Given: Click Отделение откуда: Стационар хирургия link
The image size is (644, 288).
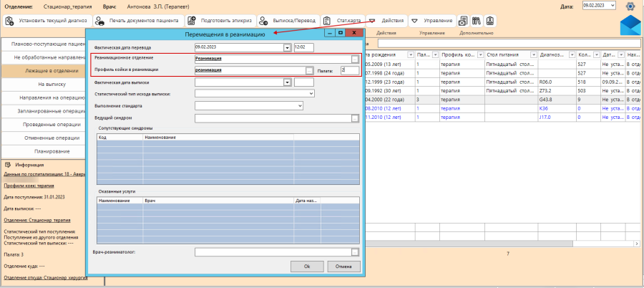Looking at the screenshot, I should (44, 278).
